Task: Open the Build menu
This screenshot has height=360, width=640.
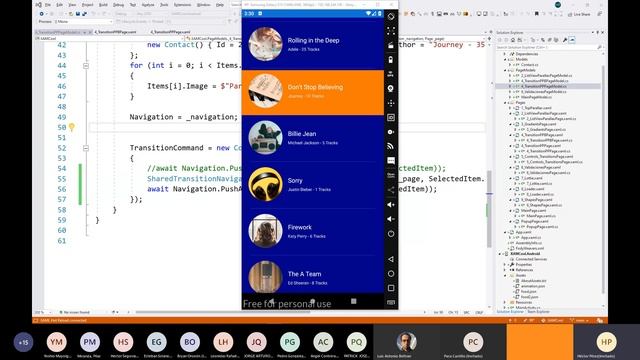Action: coord(103,5)
